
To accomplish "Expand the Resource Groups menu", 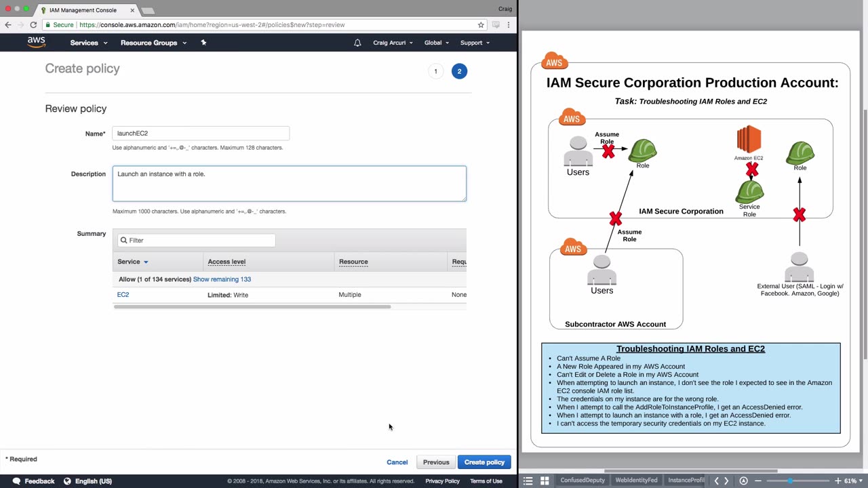I will 153,43.
